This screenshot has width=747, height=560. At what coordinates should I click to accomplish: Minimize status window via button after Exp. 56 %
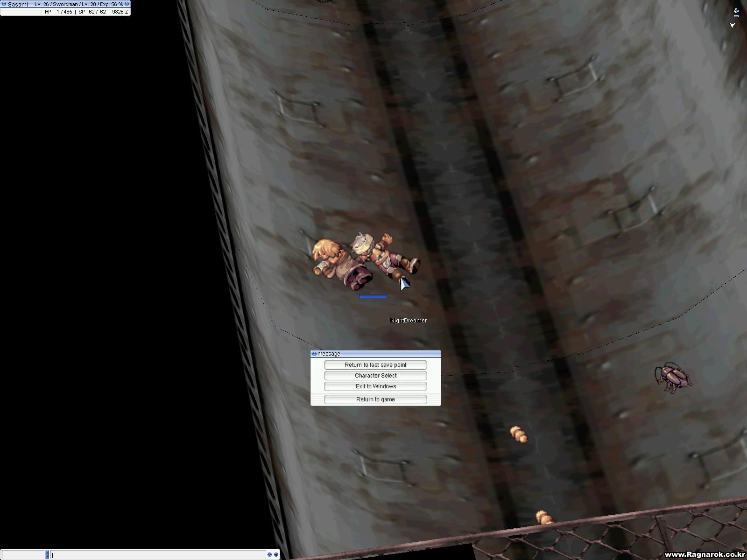click(127, 4)
